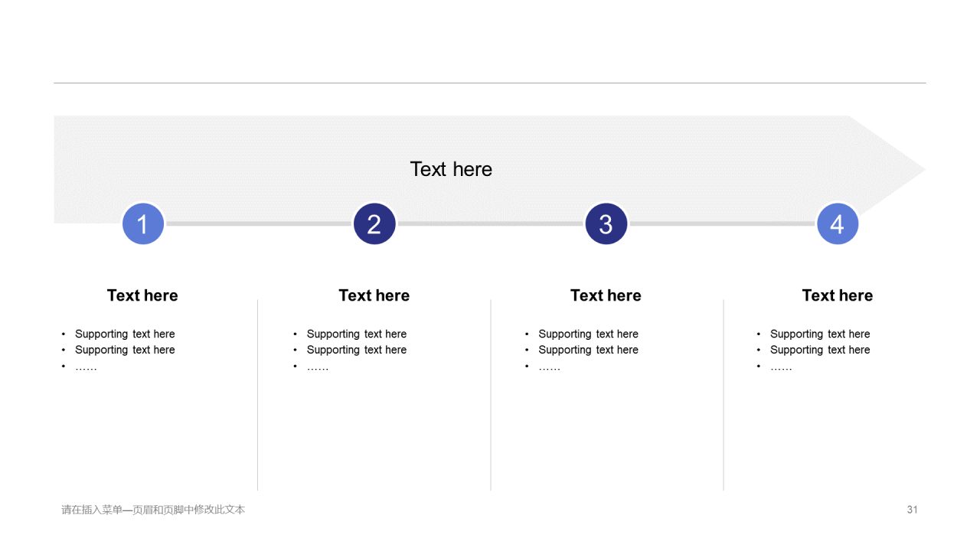Select second "Supporting text here" bullet in column two
Viewport: 980px width, 551px height.
(357, 350)
